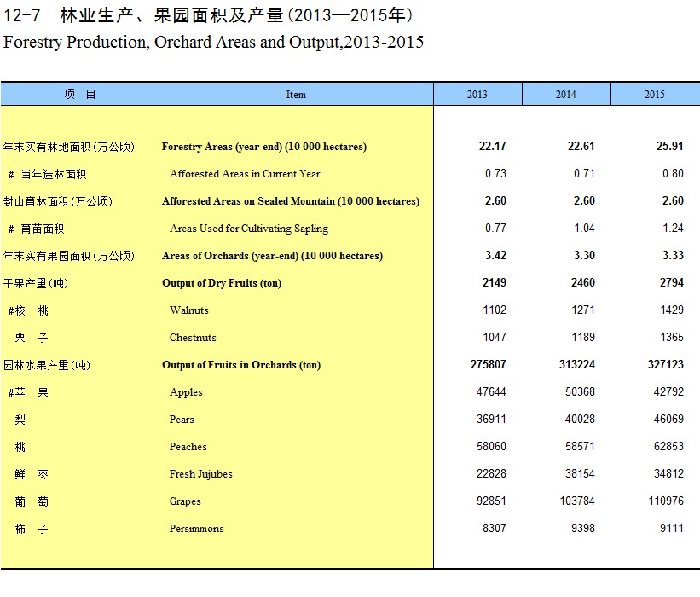Click the 2013 column header
The height and width of the screenshot is (597, 700).
tap(477, 94)
